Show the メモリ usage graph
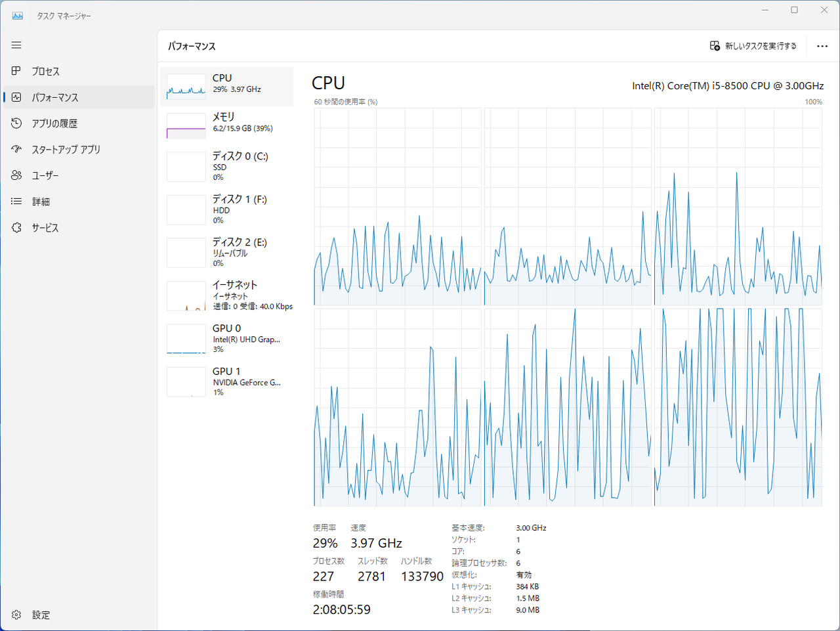Viewport: 840px width, 631px height. [x=227, y=125]
